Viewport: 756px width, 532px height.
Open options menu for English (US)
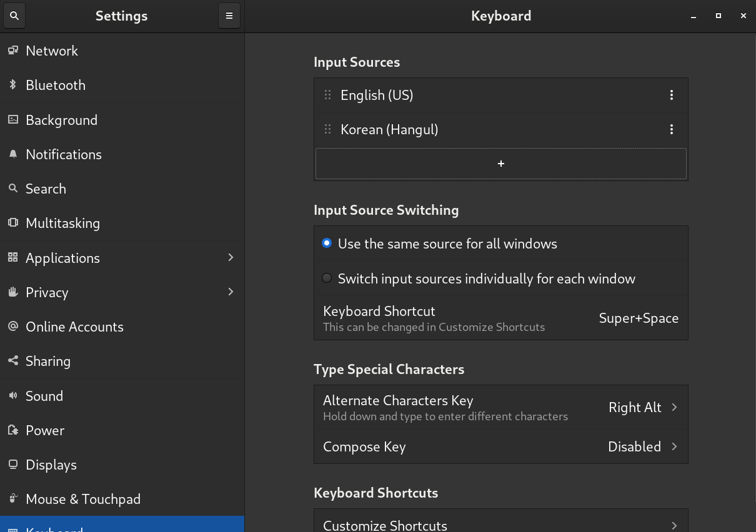click(x=672, y=95)
